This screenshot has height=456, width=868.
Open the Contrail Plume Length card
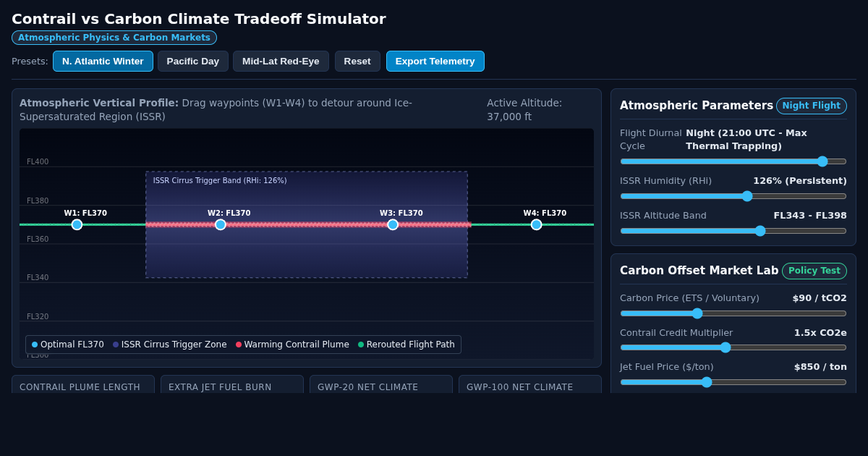(83, 384)
